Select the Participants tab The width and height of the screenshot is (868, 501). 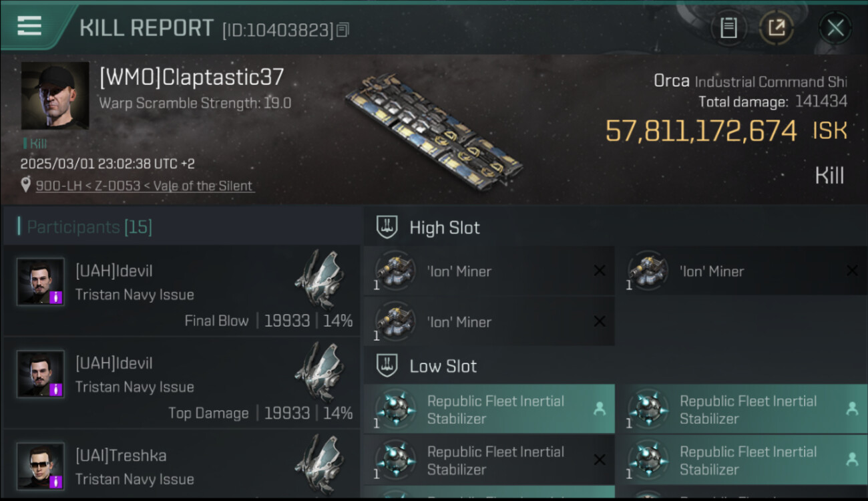[x=89, y=227]
